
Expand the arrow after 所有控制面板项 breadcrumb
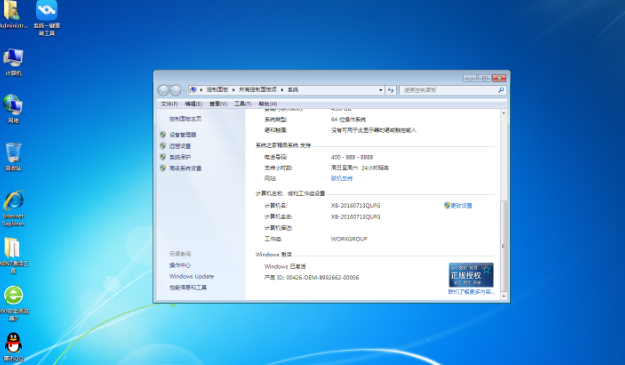[x=282, y=90]
